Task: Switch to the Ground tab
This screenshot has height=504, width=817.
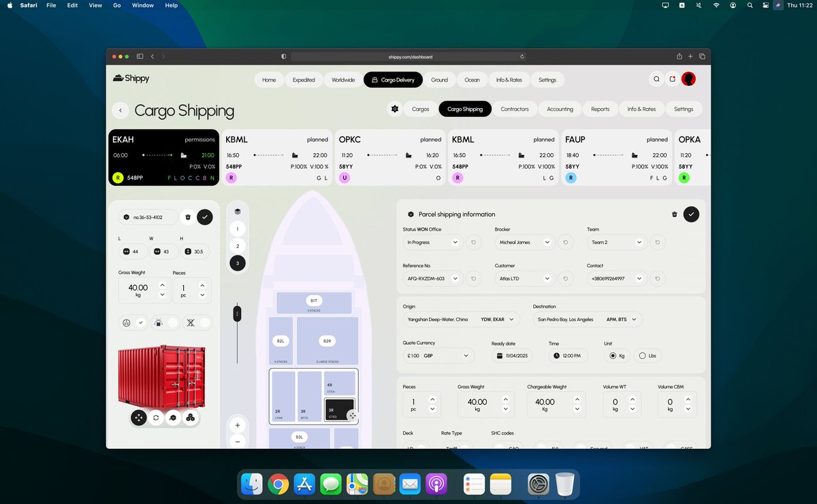Action: [439, 80]
